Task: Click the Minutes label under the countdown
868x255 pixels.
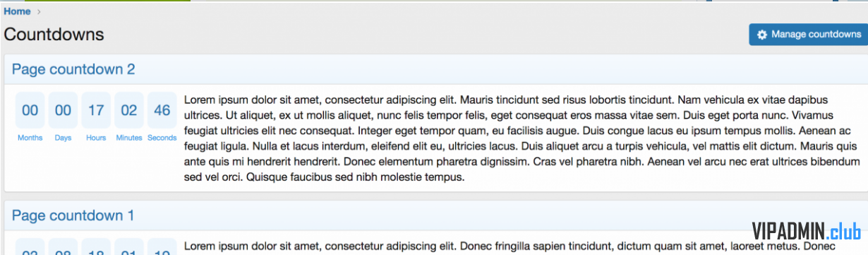Action: 129,138
